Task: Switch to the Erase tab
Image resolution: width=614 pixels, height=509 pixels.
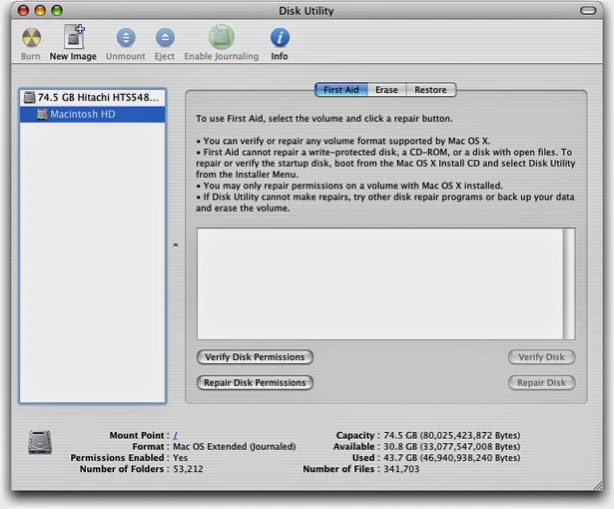Action: 386,90
